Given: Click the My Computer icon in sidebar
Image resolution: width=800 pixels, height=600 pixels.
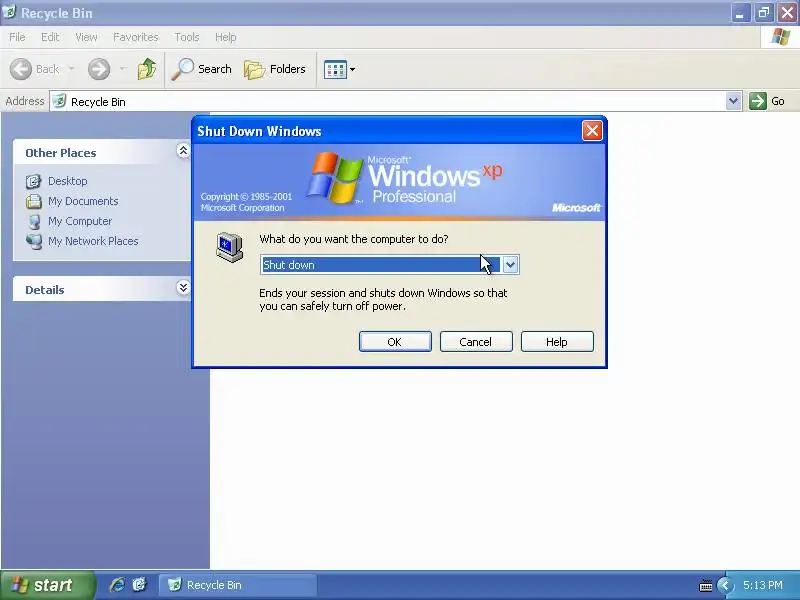Looking at the screenshot, I should coord(34,221).
